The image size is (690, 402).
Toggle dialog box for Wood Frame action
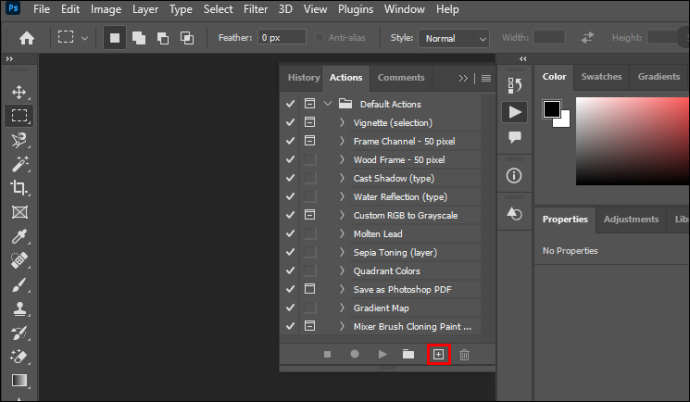coord(310,159)
